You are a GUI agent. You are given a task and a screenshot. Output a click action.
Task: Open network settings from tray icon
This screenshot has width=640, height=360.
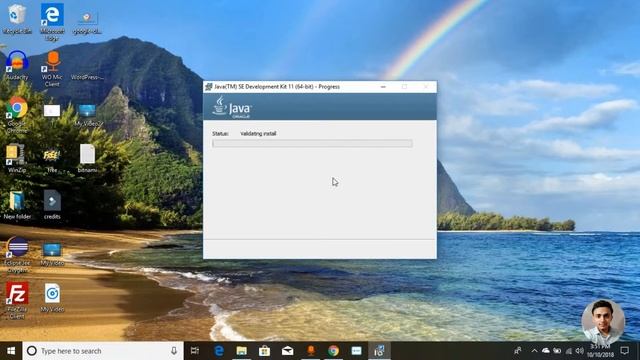(569, 351)
